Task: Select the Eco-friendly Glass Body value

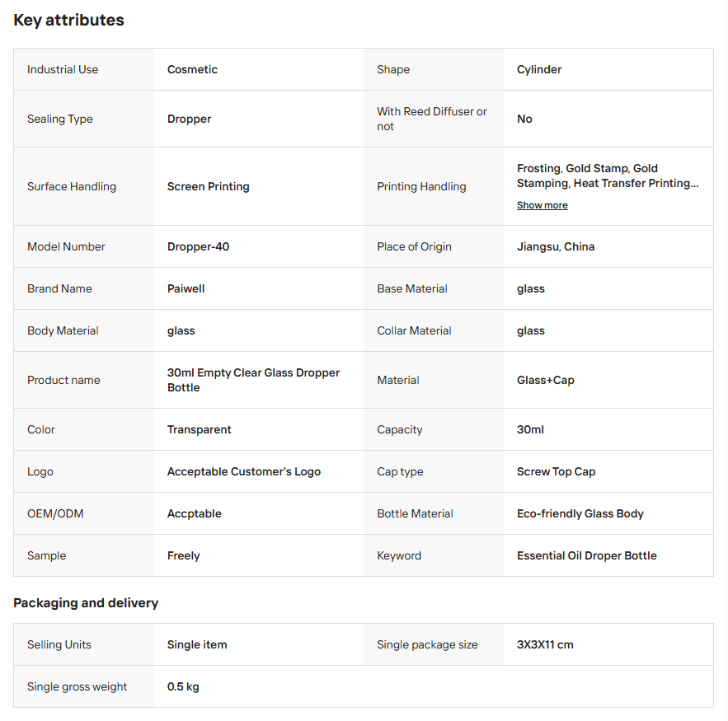Action: (580, 514)
